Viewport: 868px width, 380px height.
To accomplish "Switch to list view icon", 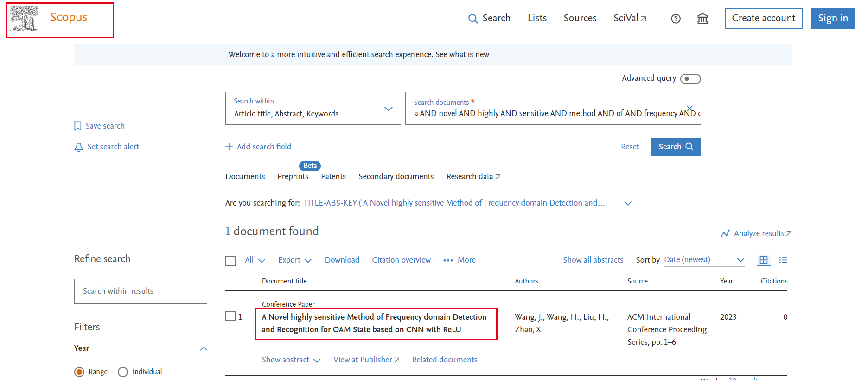I will click(x=783, y=260).
